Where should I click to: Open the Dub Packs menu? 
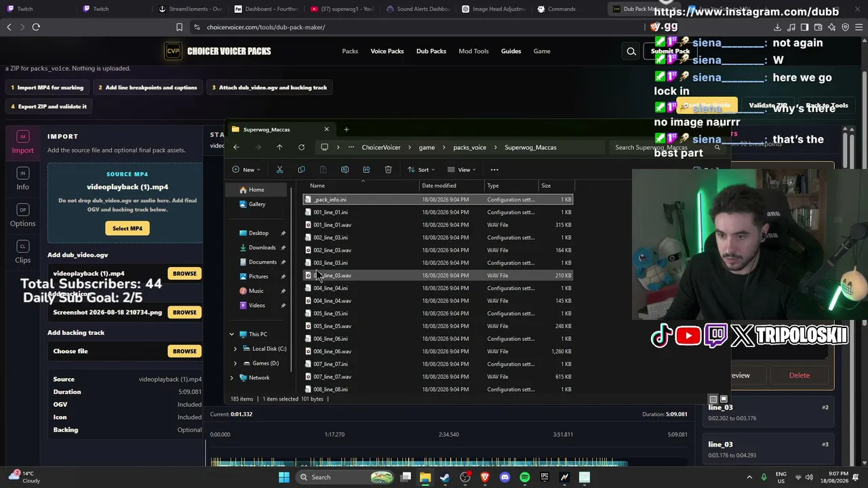(x=431, y=51)
